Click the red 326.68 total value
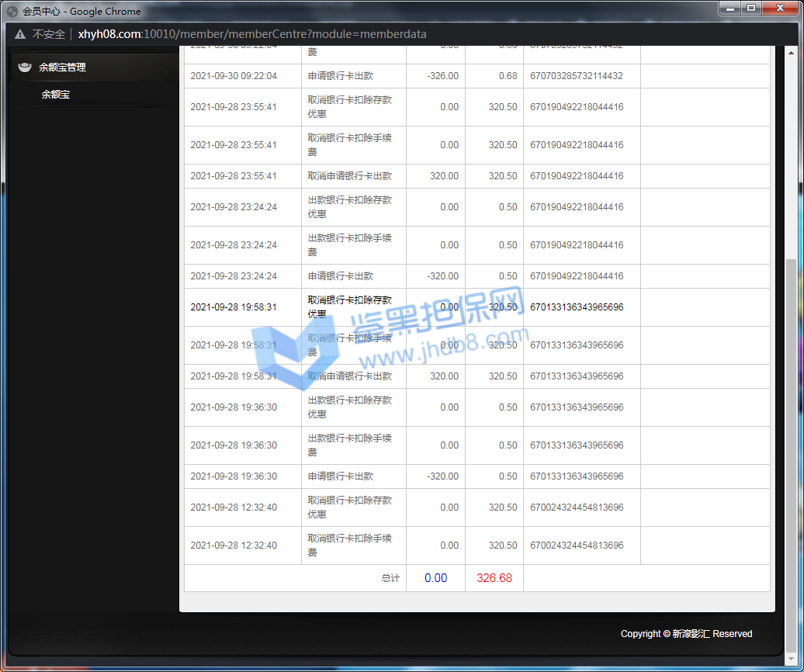This screenshot has height=672, width=804. pyautogui.click(x=494, y=578)
